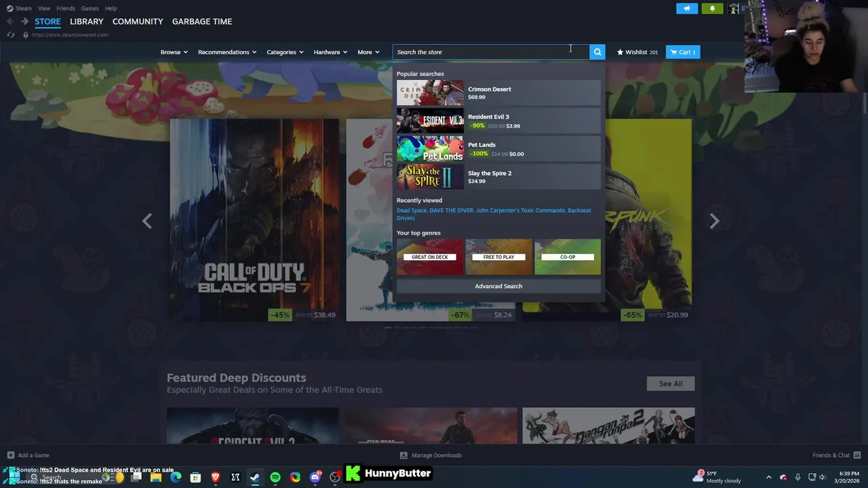Image resolution: width=868 pixels, height=488 pixels.
Task: Click the Add a Game label
Action: pyautogui.click(x=33, y=455)
